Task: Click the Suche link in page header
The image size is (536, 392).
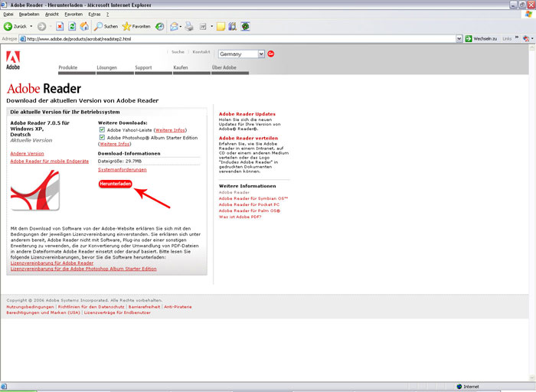Action: 178,52
